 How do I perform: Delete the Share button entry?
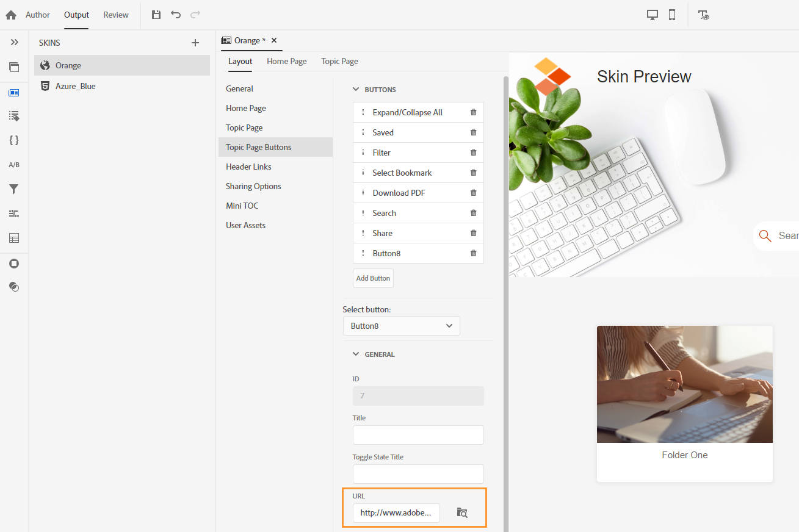tap(473, 233)
